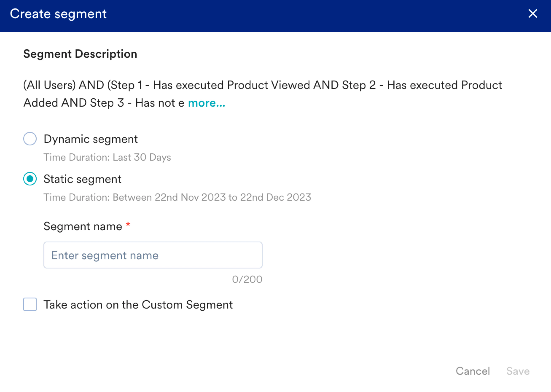Image resolution: width=551 pixels, height=392 pixels.
Task: Select the Dynamic segment radio button
Action: [x=30, y=139]
